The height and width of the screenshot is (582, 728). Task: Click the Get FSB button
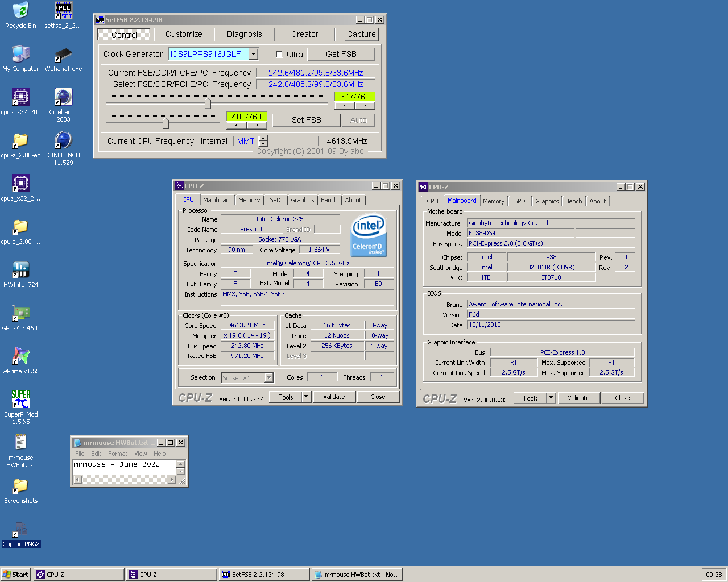pos(341,54)
